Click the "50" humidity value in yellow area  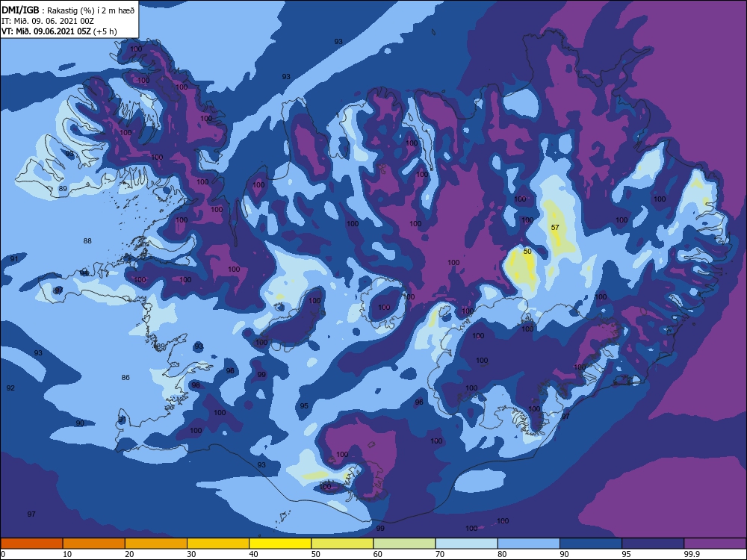[x=527, y=251]
